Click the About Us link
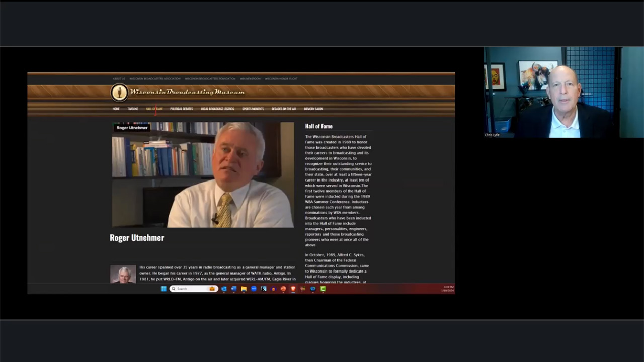This screenshot has height=362, width=644. (x=119, y=79)
